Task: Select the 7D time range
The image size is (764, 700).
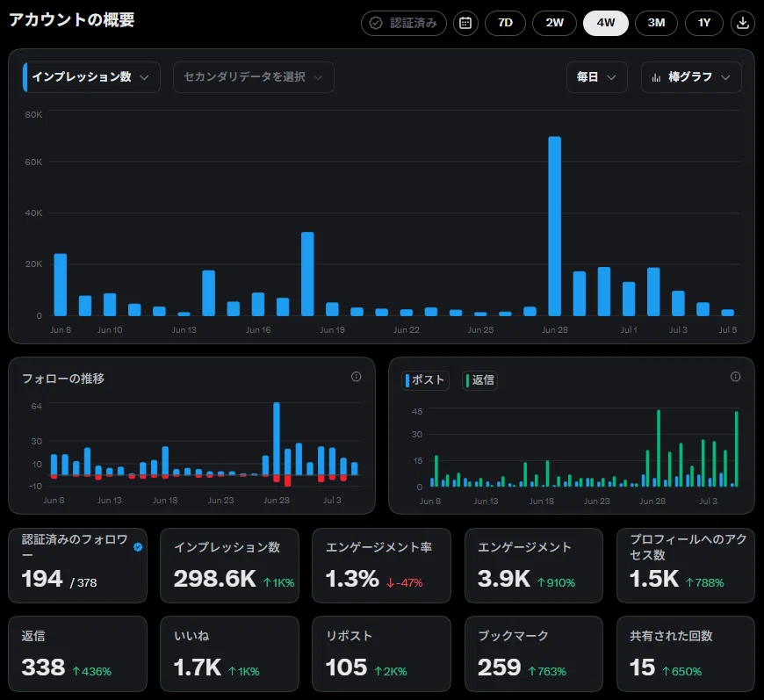Action: coord(505,23)
